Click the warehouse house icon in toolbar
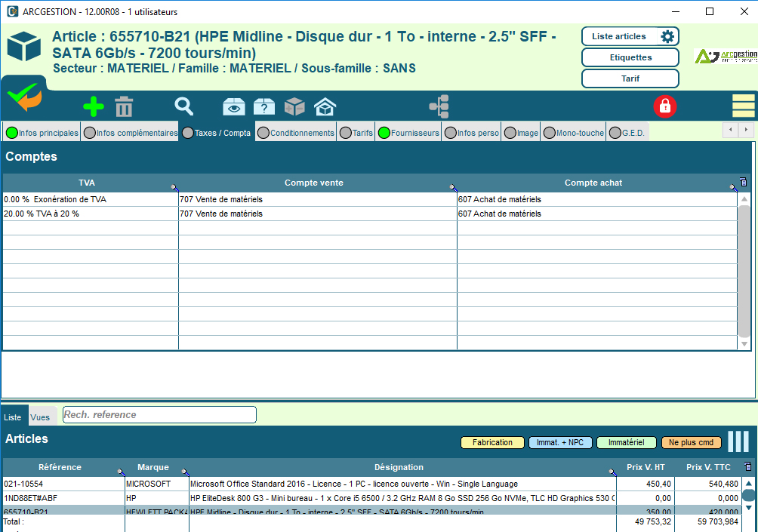This screenshot has width=758, height=532. pyautogui.click(x=325, y=107)
